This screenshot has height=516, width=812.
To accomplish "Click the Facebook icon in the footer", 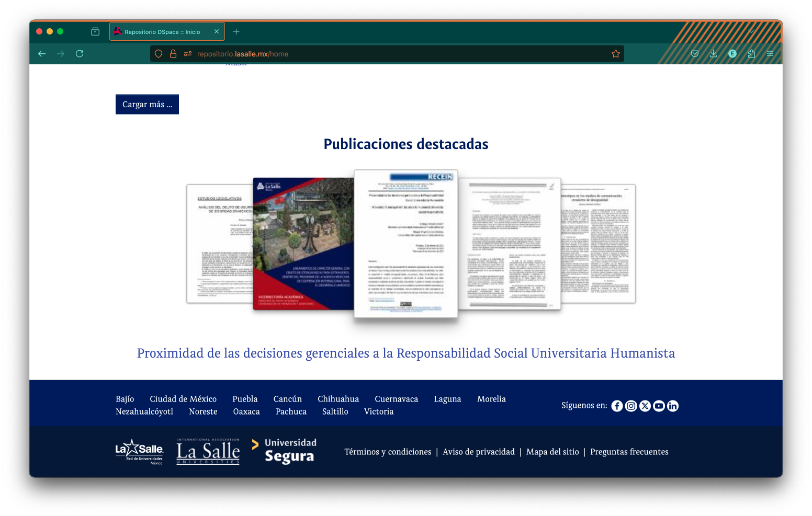I will tap(617, 406).
